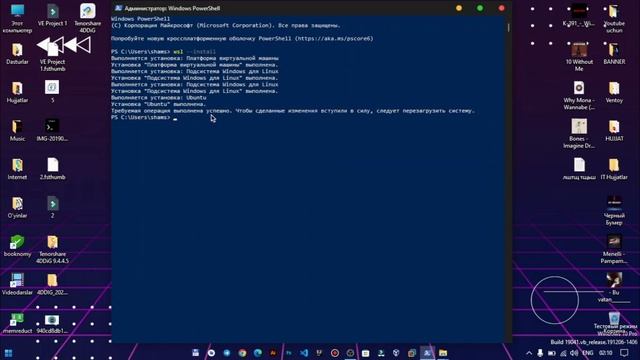Select the Tenorshare 4DDiG 9.4.4.5 folder
Viewport: 640px width, 360px height.
click(52, 249)
